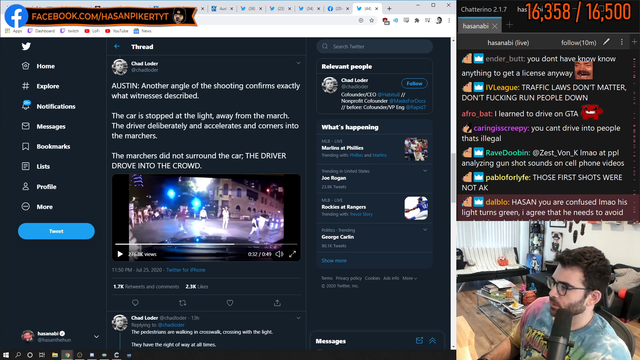Screen dimensions: 640x360
Task: Click the blue Tweet button
Action: pos(56,231)
